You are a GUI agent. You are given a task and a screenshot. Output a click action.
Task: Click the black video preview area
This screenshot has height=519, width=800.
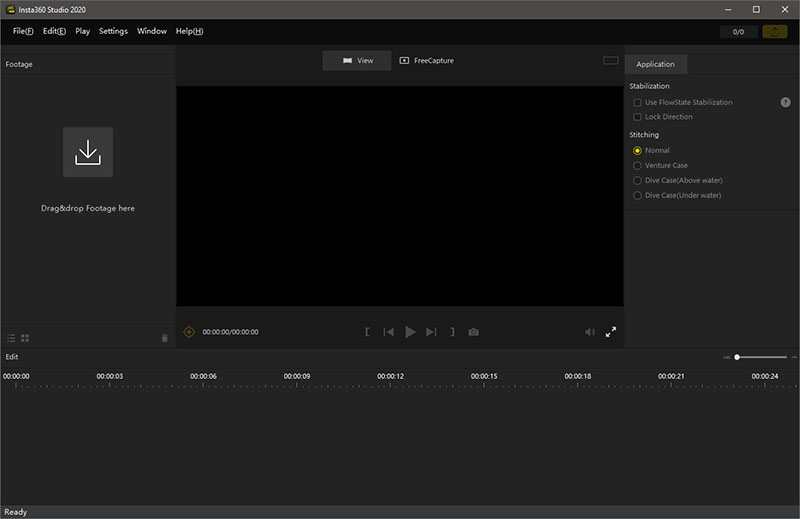click(x=400, y=196)
